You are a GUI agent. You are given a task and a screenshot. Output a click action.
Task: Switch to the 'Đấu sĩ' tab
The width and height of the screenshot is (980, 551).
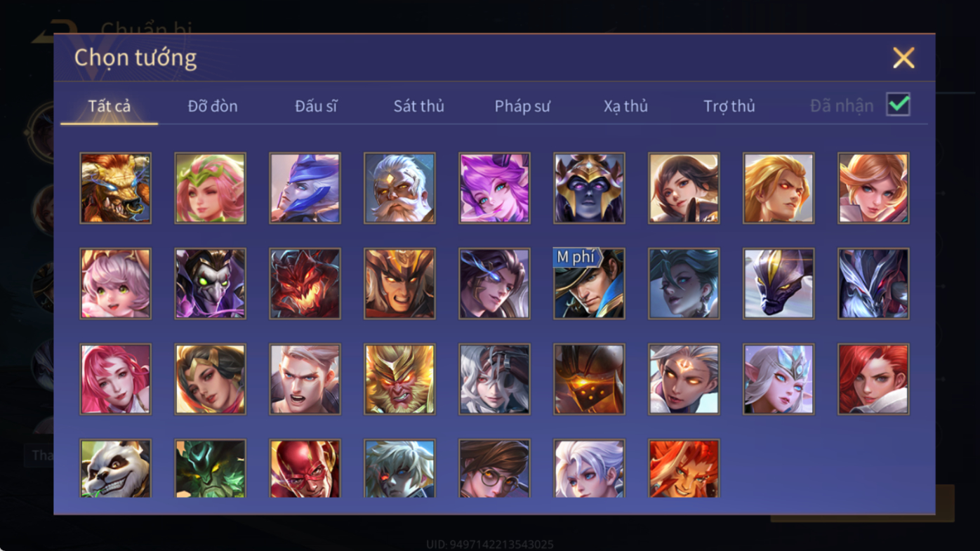point(316,106)
